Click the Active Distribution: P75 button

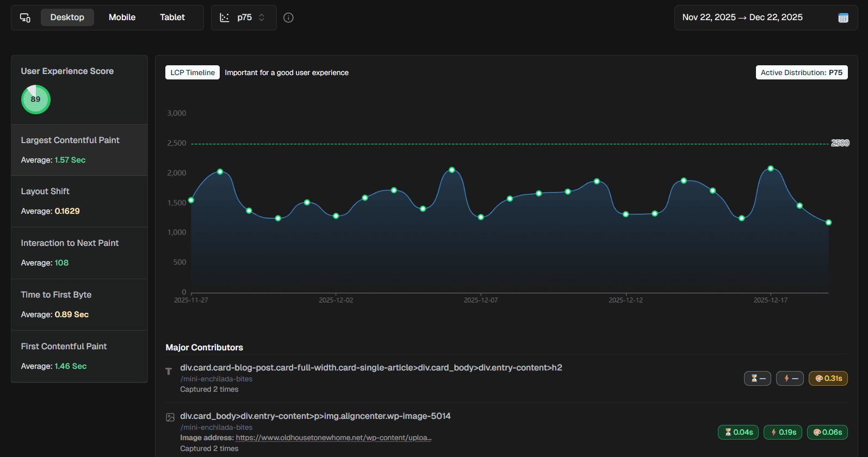pos(801,72)
